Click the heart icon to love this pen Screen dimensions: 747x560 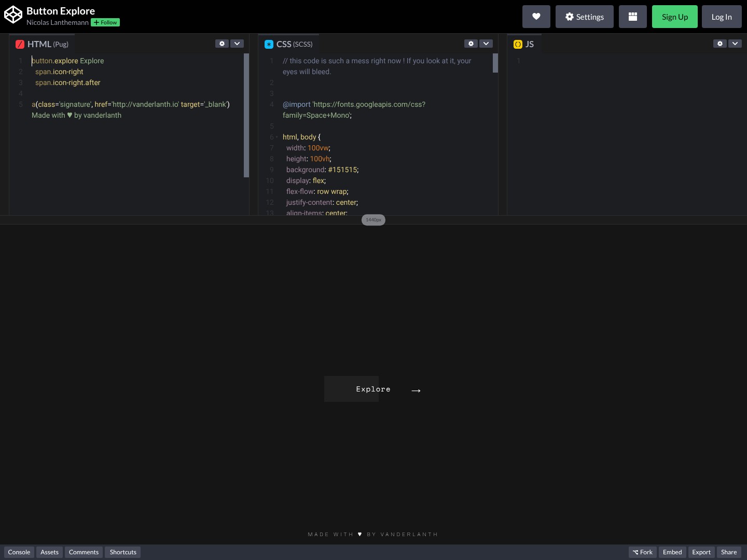(x=536, y=17)
